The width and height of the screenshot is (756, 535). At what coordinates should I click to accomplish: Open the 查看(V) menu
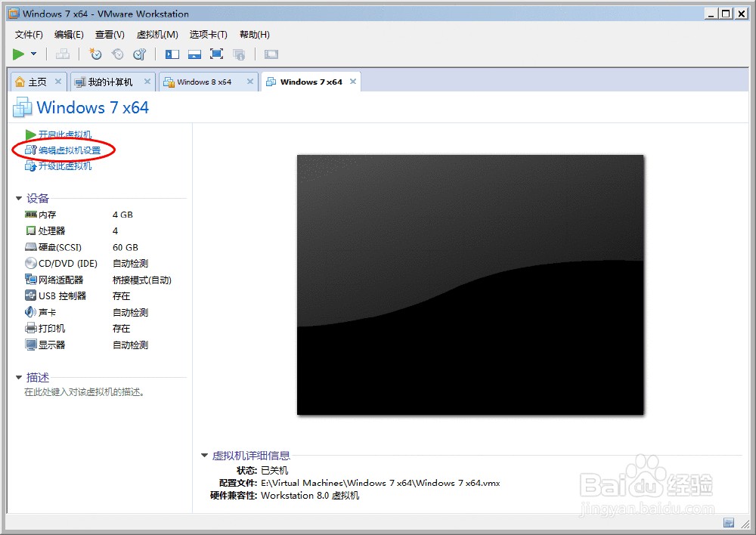click(110, 35)
